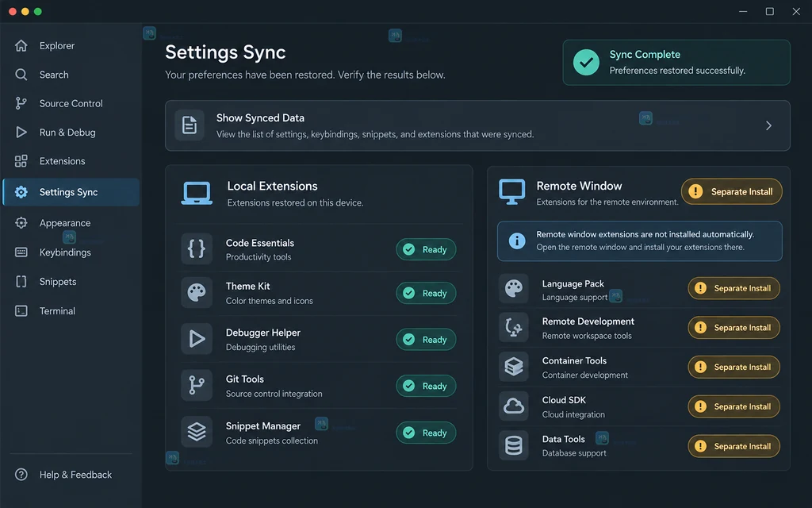The height and width of the screenshot is (508, 812).
Task: Click Ready badge for Theme Kit
Action: (426, 293)
